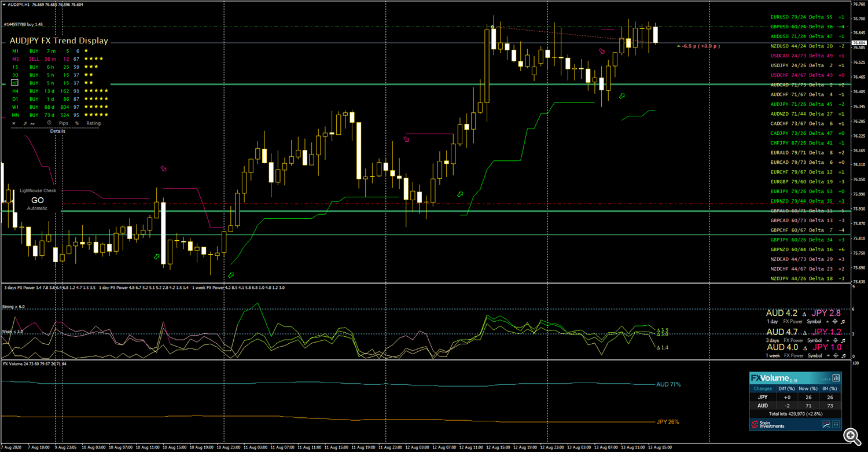The image size is (868, 452).
Task: Click the crosshair icon in 1 day FX Power row
Action: 835,322
